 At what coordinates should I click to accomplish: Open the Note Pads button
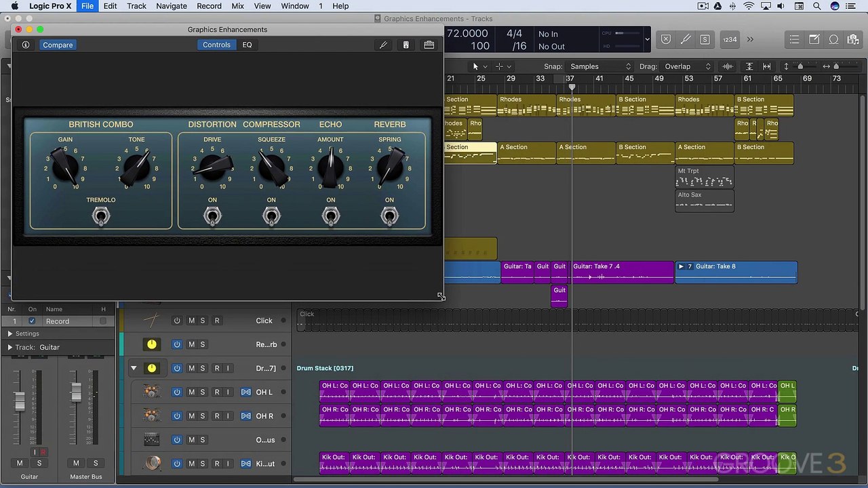pos(814,39)
